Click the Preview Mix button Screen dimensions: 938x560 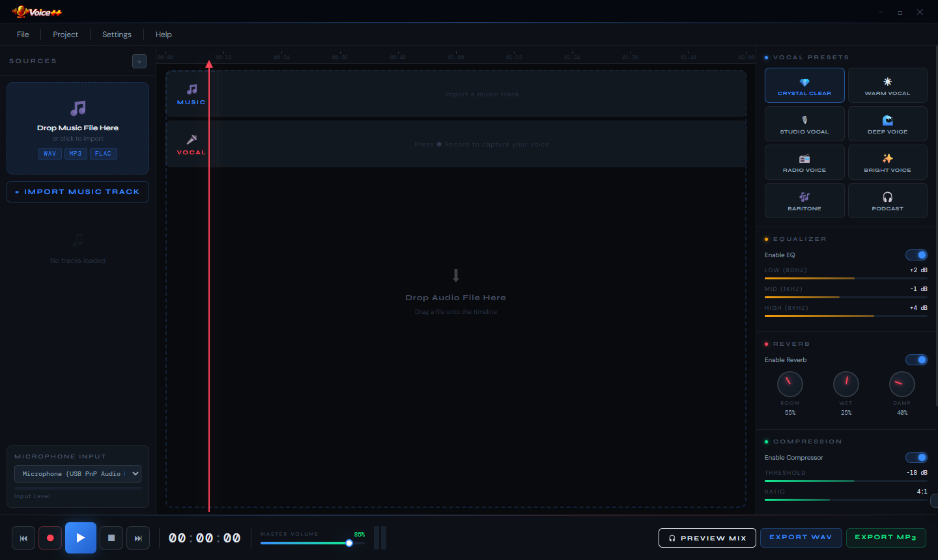[x=707, y=538]
